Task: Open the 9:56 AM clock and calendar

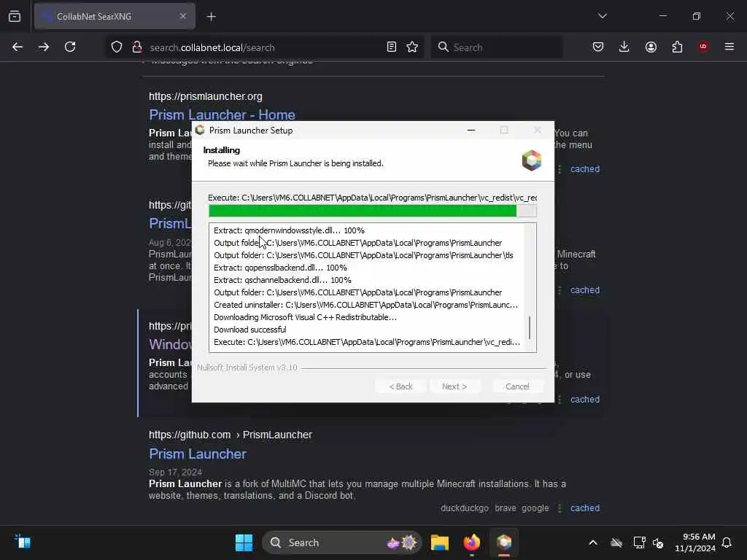Action: [x=695, y=542]
